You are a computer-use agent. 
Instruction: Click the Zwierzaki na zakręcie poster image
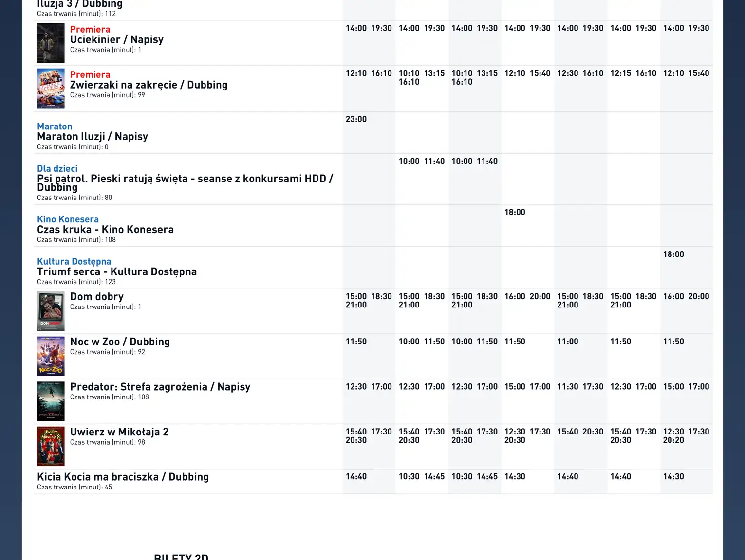point(51,88)
